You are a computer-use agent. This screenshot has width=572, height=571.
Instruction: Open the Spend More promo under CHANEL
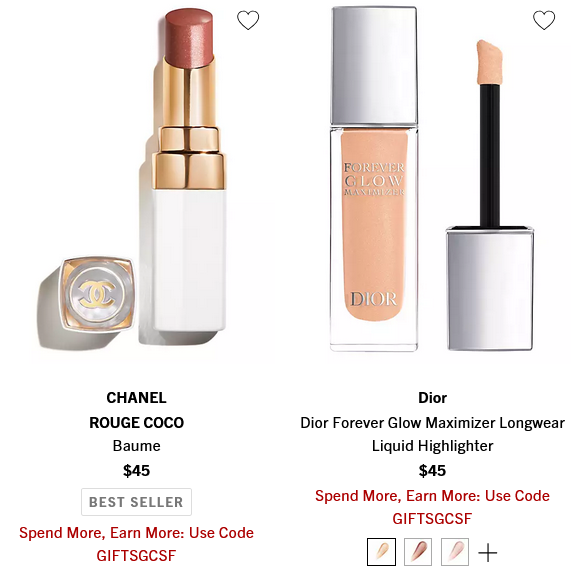(x=136, y=544)
